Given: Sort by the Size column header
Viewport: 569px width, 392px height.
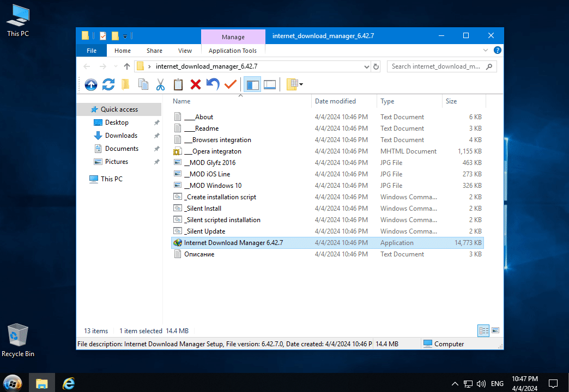Looking at the screenshot, I should 451,101.
